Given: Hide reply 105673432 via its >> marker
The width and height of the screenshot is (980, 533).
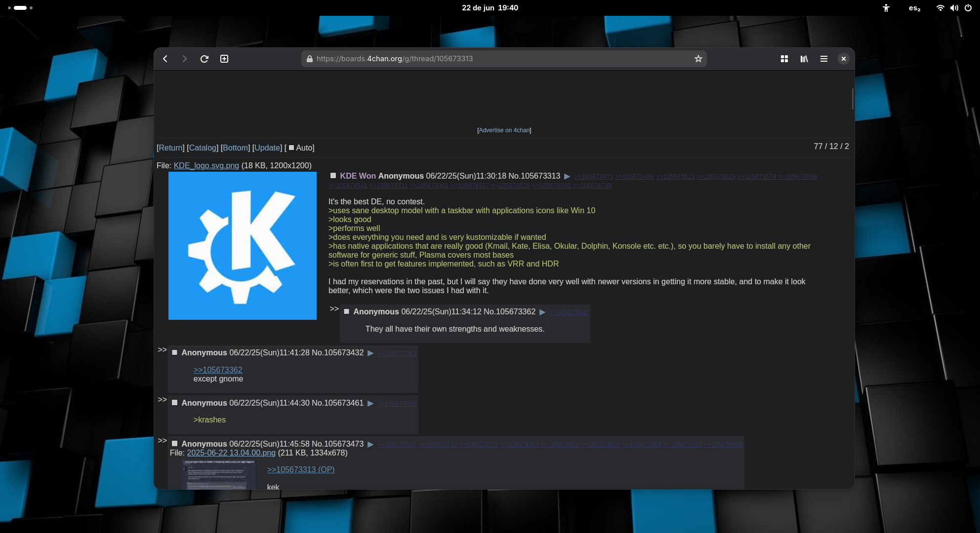Looking at the screenshot, I should pyautogui.click(x=162, y=350).
